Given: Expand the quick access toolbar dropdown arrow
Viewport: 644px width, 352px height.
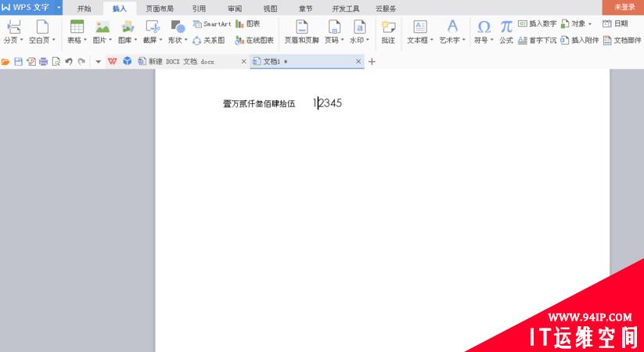Looking at the screenshot, I should point(98,62).
